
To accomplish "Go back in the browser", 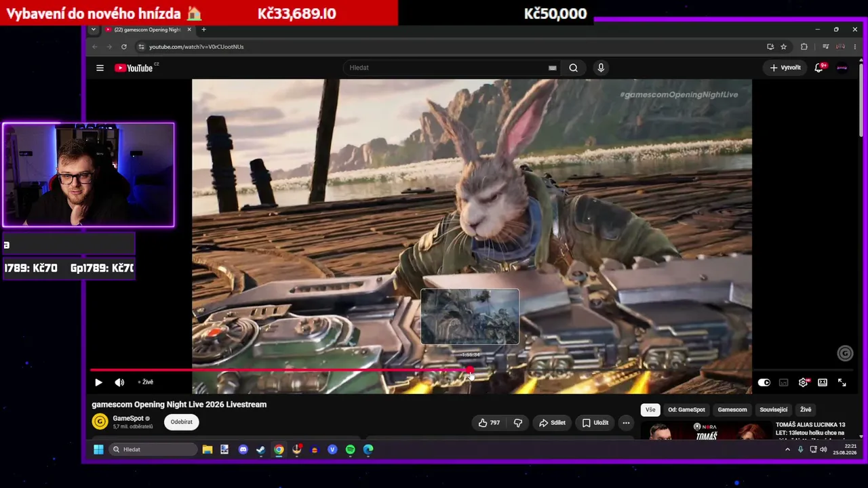I will [x=94, y=47].
